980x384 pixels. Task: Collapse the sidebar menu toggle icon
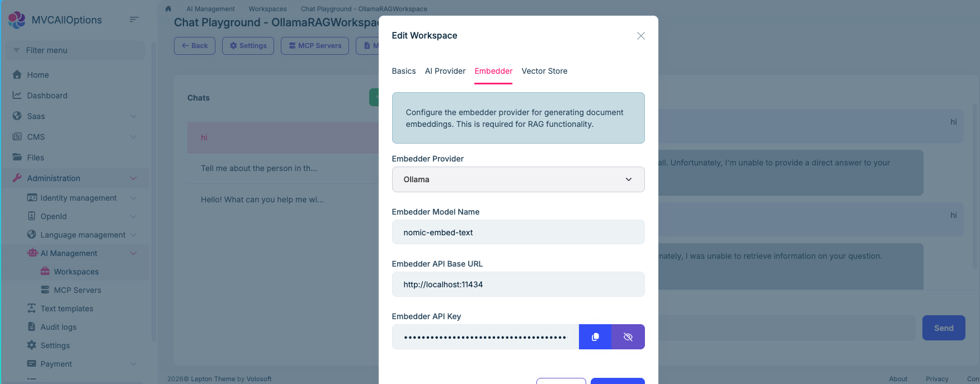pos(134,20)
